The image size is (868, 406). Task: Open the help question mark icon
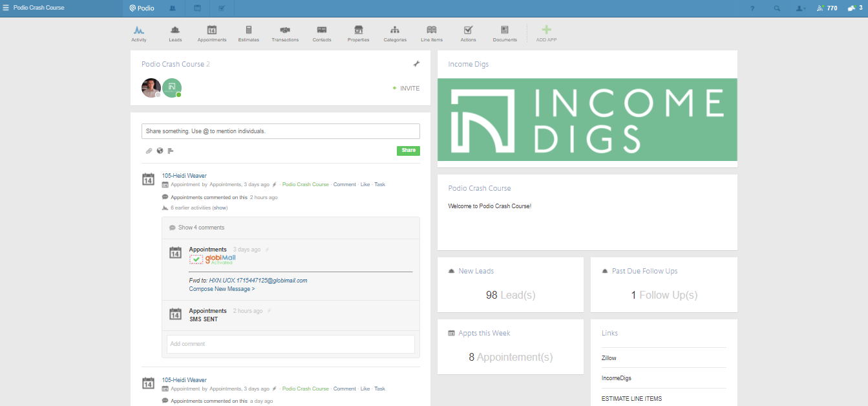pos(752,8)
